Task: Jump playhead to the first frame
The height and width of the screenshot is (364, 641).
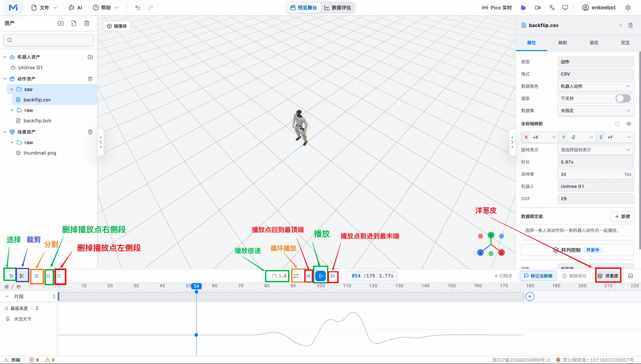Action: point(308,276)
